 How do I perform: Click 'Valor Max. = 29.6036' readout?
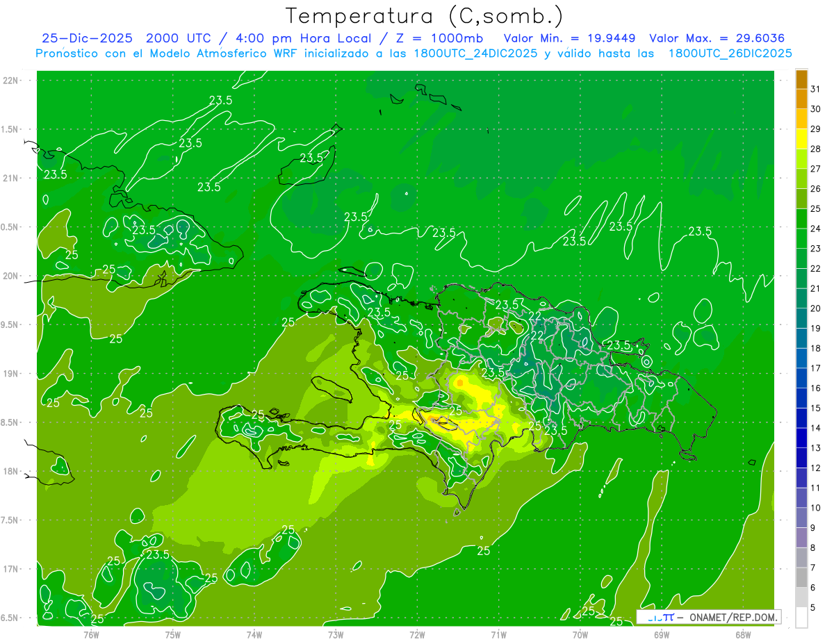click(717, 38)
